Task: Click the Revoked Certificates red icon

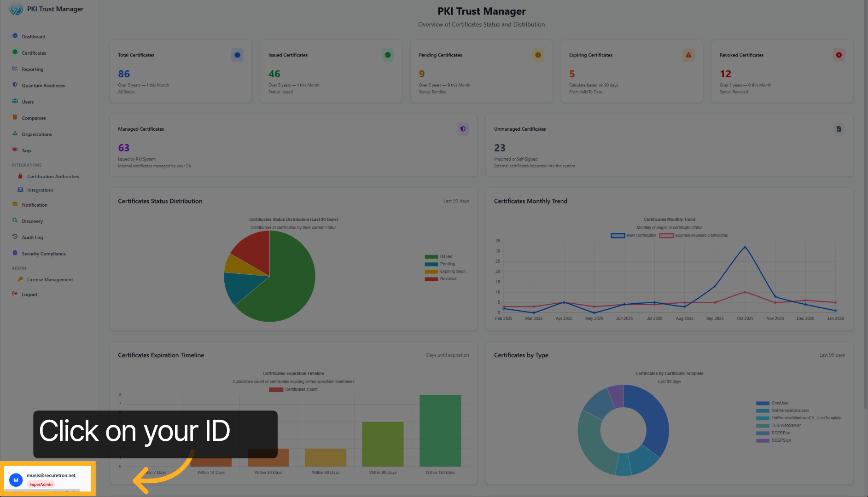Action: (839, 55)
